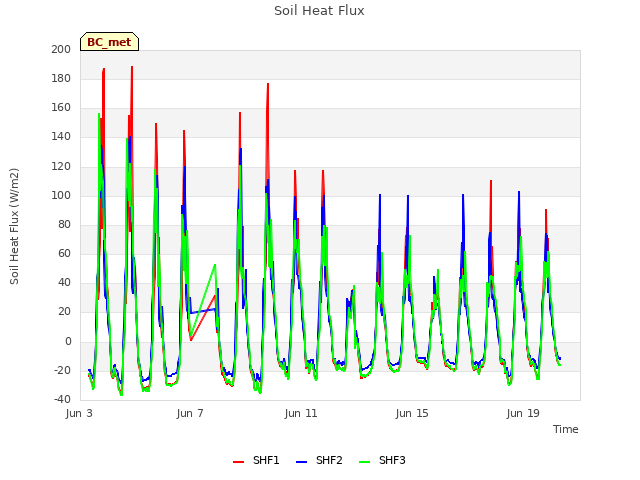This screenshot has width=640, height=480.
Task: Click the blue SHF2 legend line marker
Action: 301,462
